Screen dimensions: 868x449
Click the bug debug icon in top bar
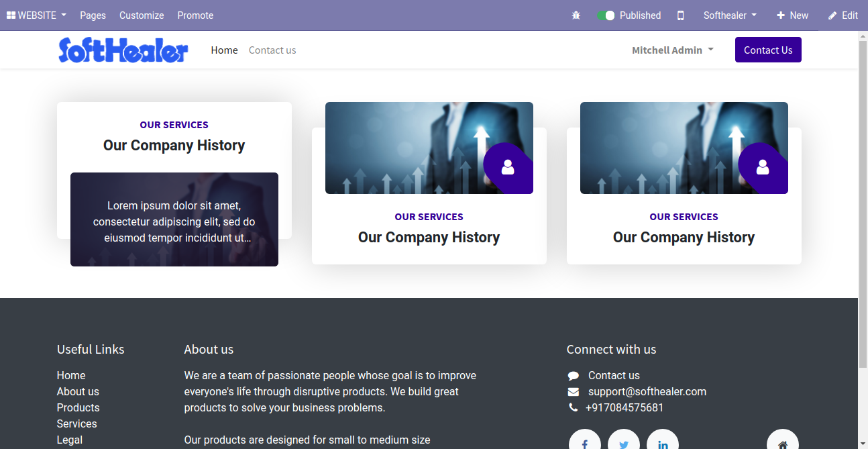click(x=576, y=15)
